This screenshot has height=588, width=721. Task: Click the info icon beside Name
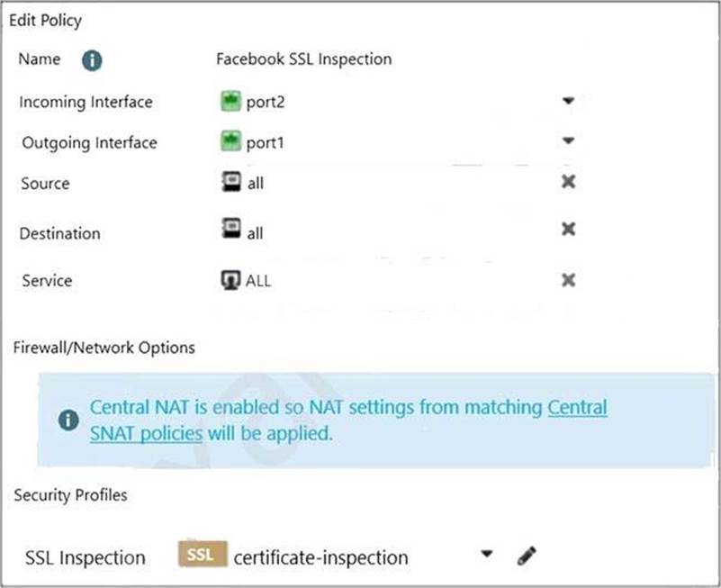[92, 60]
